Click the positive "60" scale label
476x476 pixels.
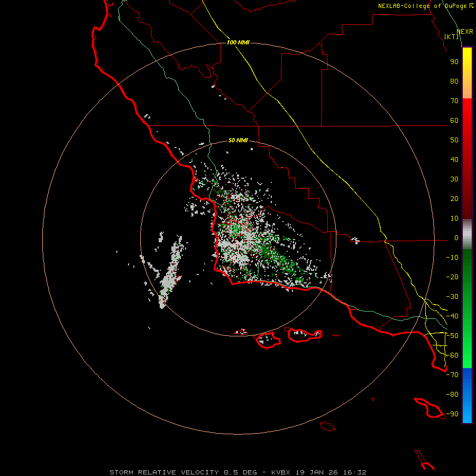pos(454,121)
